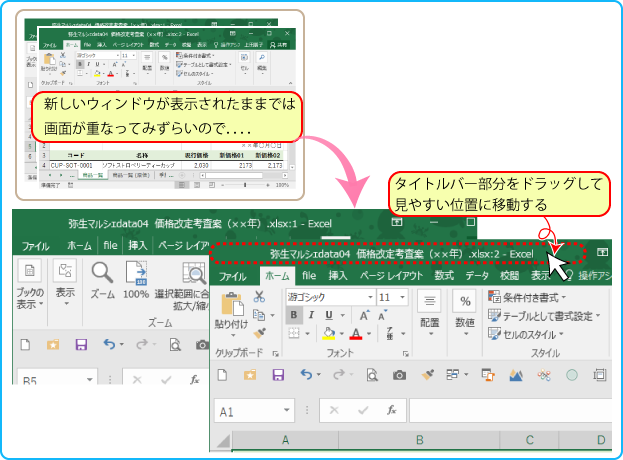Select column B header
Screen dimensions: 623x460
(x=419, y=440)
